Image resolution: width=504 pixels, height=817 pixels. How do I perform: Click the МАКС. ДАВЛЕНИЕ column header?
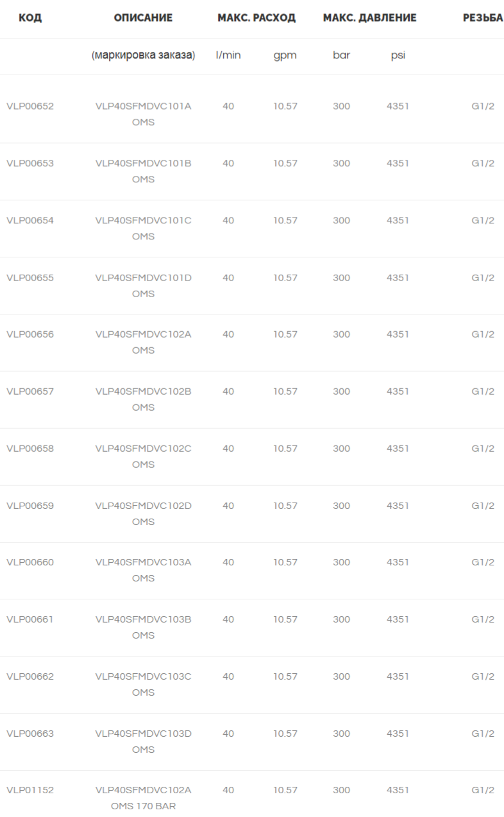369,18
